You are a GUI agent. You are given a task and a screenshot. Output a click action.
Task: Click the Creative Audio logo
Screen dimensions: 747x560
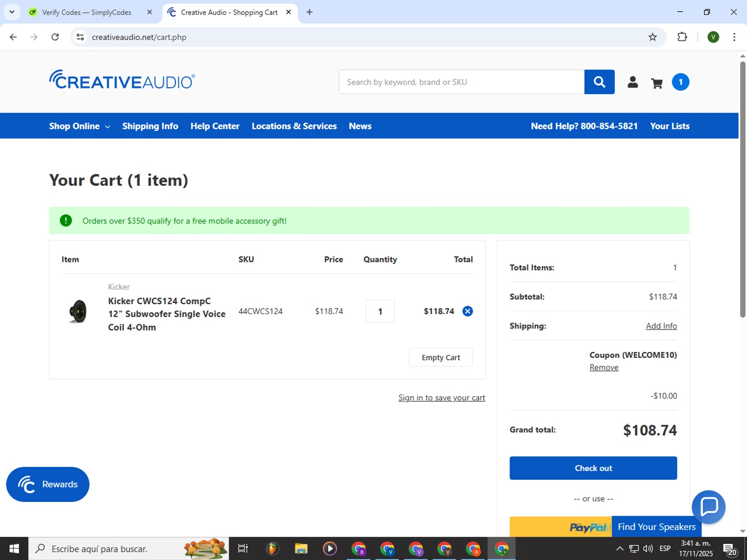[x=122, y=80]
